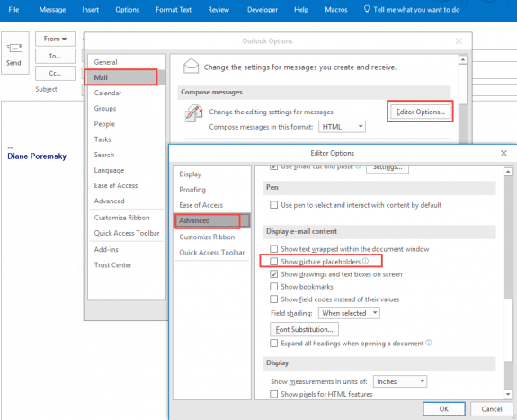Open Compose messages format HTML dropdown

tap(342, 127)
